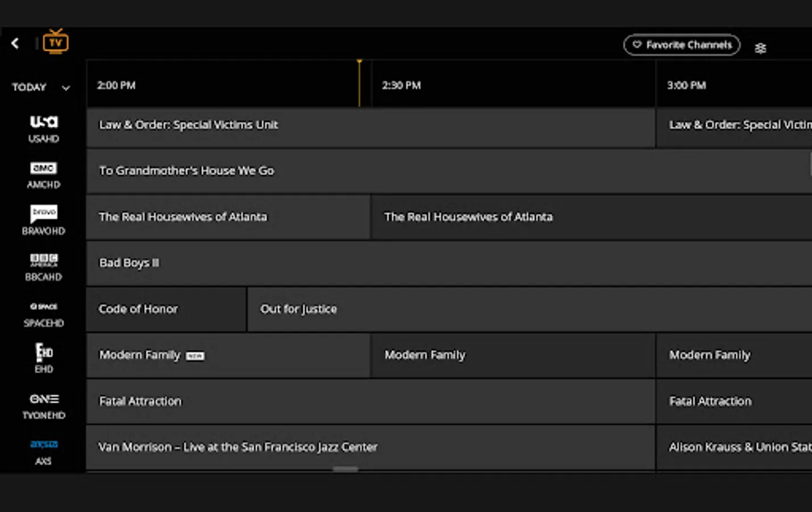Select the USAHD channel logo
The image size is (812, 512).
[44, 121]
